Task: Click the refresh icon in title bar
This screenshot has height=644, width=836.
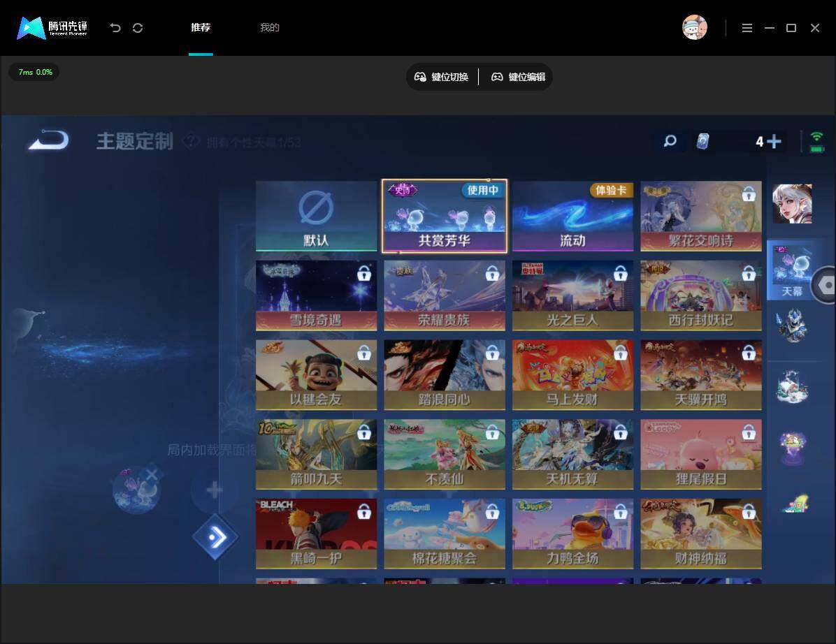Action: (x=138, y=28)
